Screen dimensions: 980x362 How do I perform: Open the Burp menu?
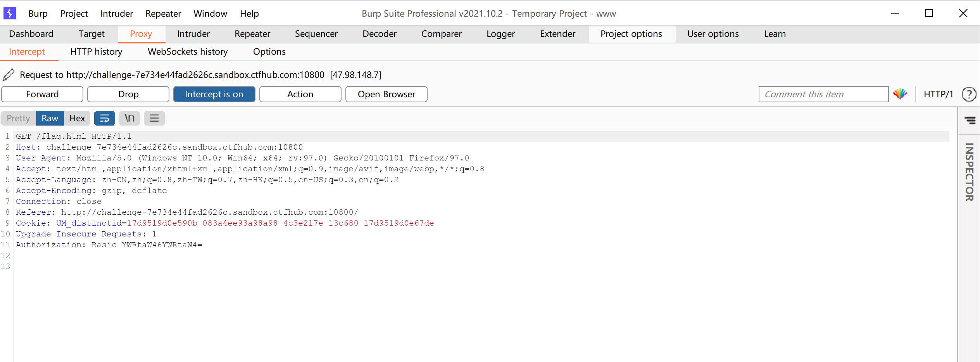coord(38,14)
